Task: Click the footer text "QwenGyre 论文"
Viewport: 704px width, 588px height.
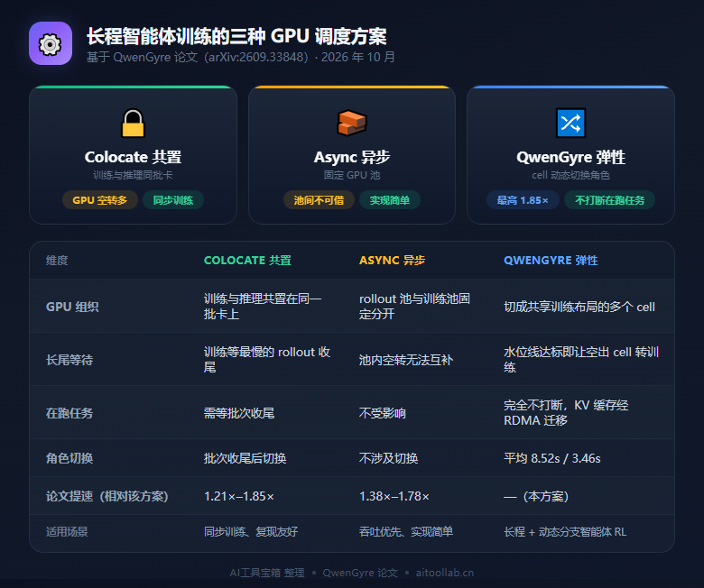Action: (360, 573)
